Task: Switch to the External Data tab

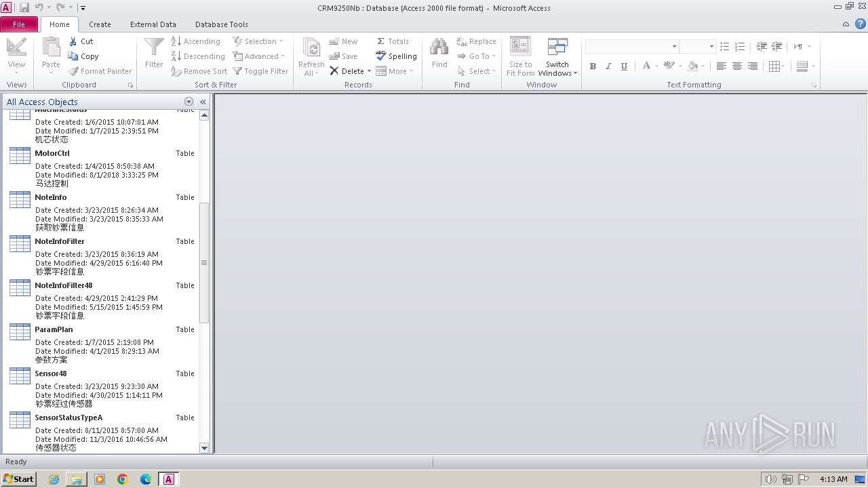Action: pos(153,24)
